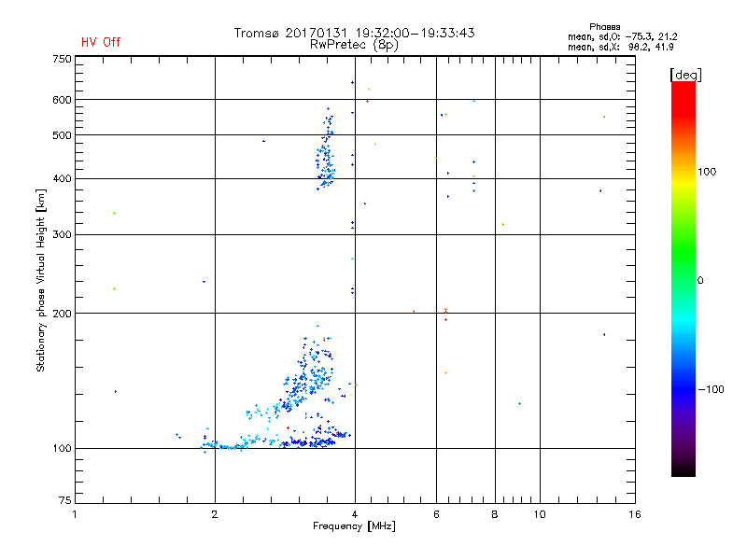This screenshot has height=560, width=747.
Task: Click y-axis tick label '100'
Action: pyautogui.click(x=62, y=449)
